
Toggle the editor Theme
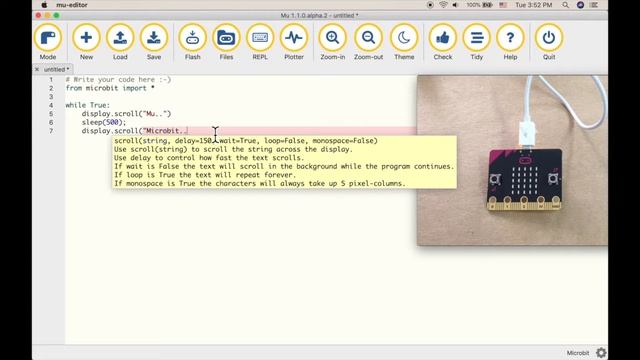404,42
